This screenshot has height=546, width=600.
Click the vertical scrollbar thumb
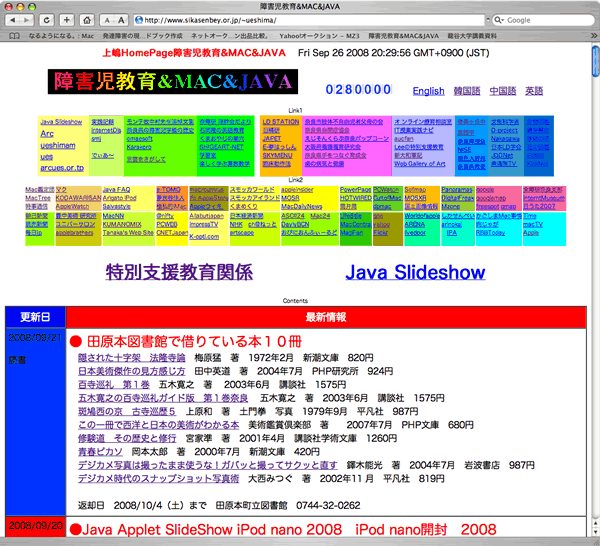point(595,61)
